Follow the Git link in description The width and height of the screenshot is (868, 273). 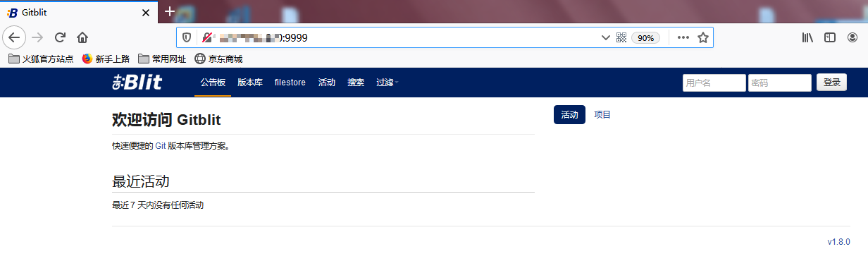point(160,146)
